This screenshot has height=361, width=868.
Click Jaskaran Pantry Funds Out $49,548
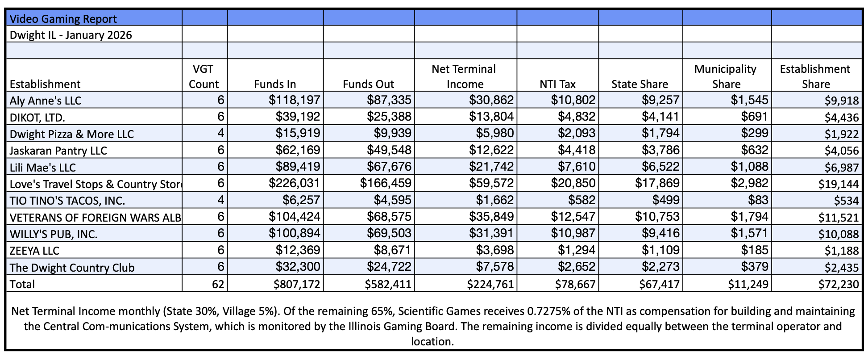pyautogui.click(x=389, y=150)
